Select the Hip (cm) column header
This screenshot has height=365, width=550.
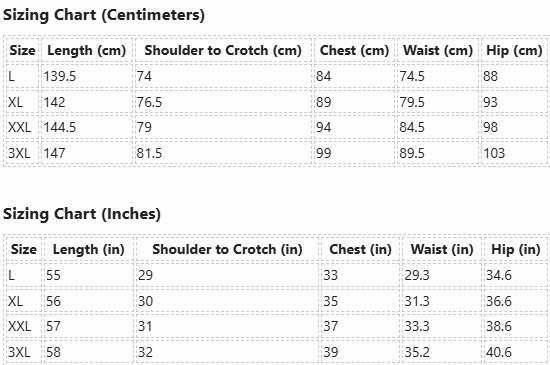coord(514,50)
